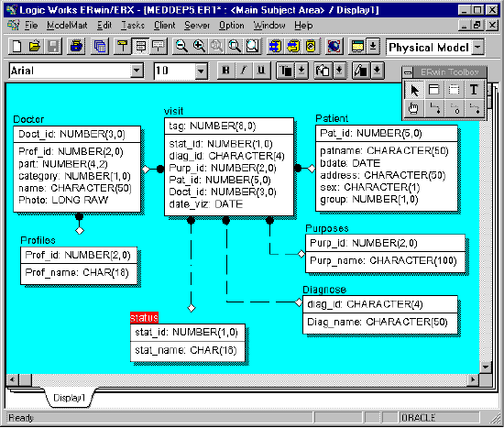Screen dimensions: 504x428
Task: Click the horizontal scrollbar right arrow
Action: (x=473, y=379)
